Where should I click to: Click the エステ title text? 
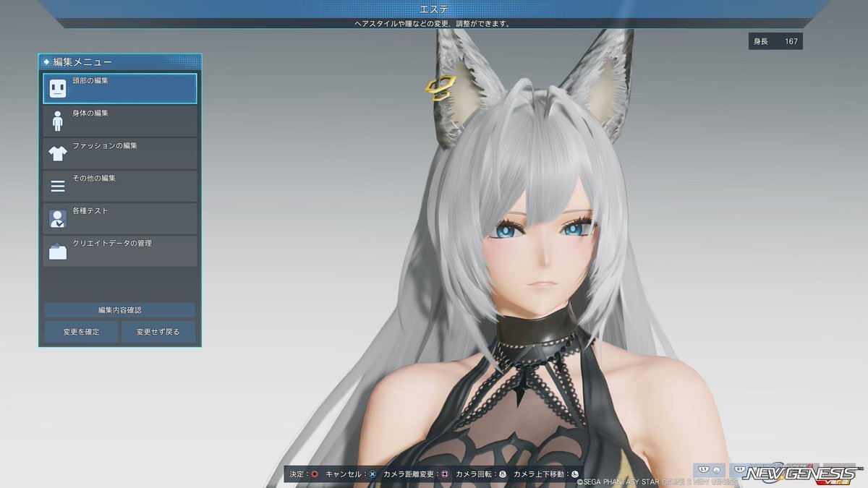(433, 9)
